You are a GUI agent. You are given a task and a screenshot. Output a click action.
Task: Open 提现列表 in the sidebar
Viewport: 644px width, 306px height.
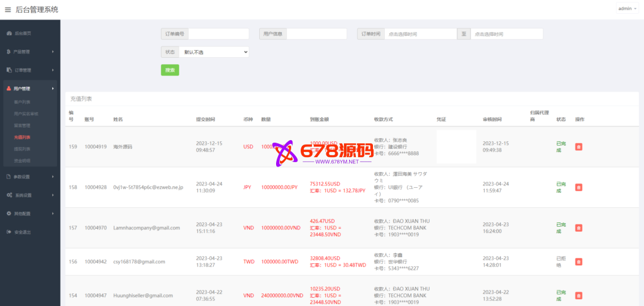(x=22, y=149)
